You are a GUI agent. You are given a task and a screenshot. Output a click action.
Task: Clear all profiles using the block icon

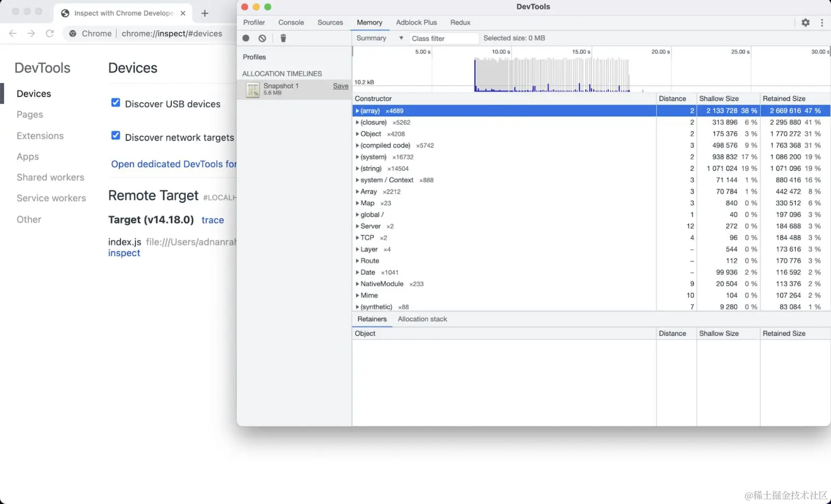click(x=262, y=38)
